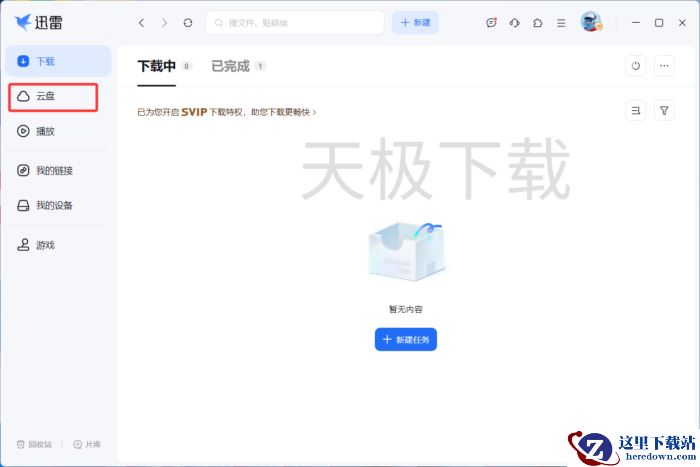This screenshot has width=700, height=467.
Task: Focus the search files or paste link field
Action: click(295, 23)
